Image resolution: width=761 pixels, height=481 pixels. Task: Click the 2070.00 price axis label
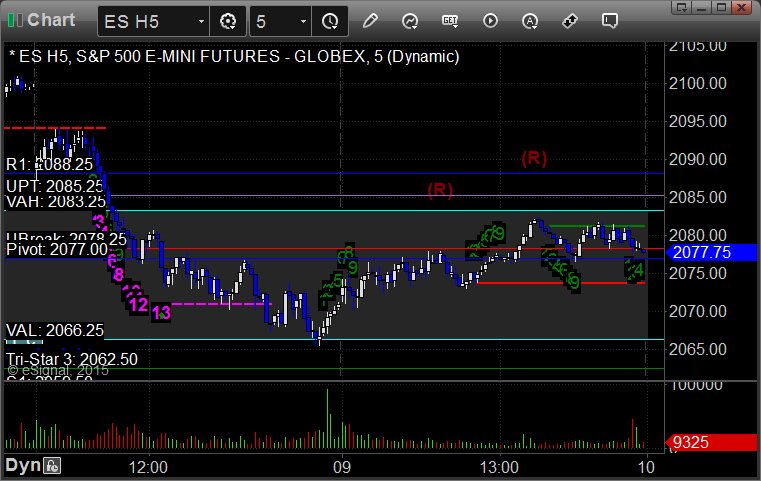[697, 311]
